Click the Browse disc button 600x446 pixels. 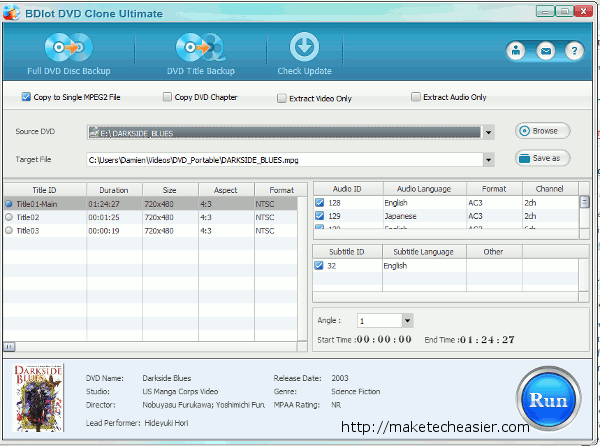click(543, 131)
